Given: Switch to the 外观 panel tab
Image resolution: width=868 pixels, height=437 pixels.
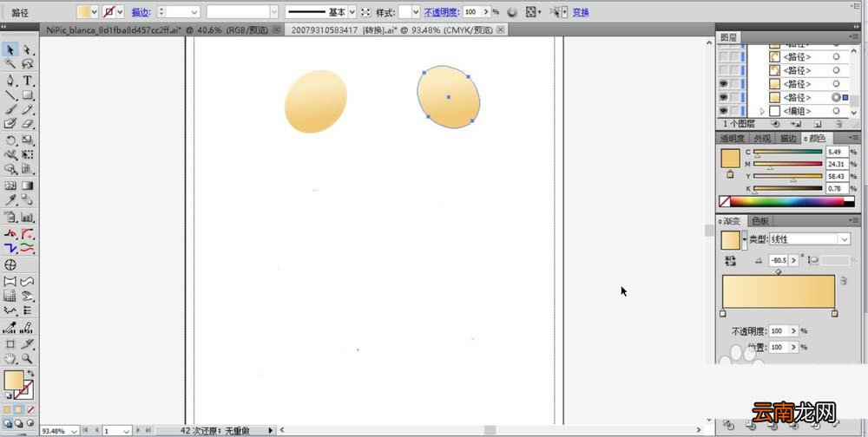Looking at the screenshot, I should (x=762, y=138).
